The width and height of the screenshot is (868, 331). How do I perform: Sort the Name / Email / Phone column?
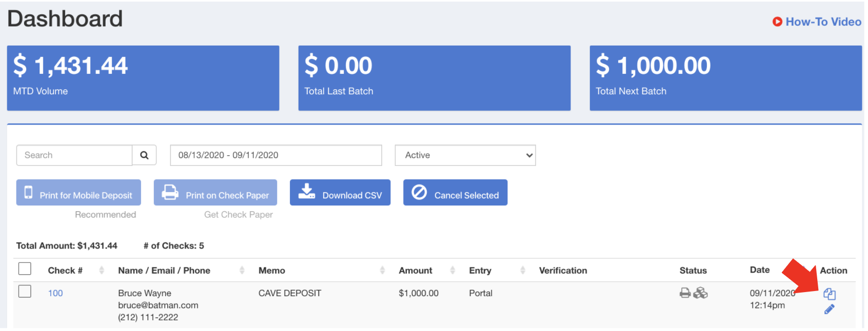click(x=242, y=271)
